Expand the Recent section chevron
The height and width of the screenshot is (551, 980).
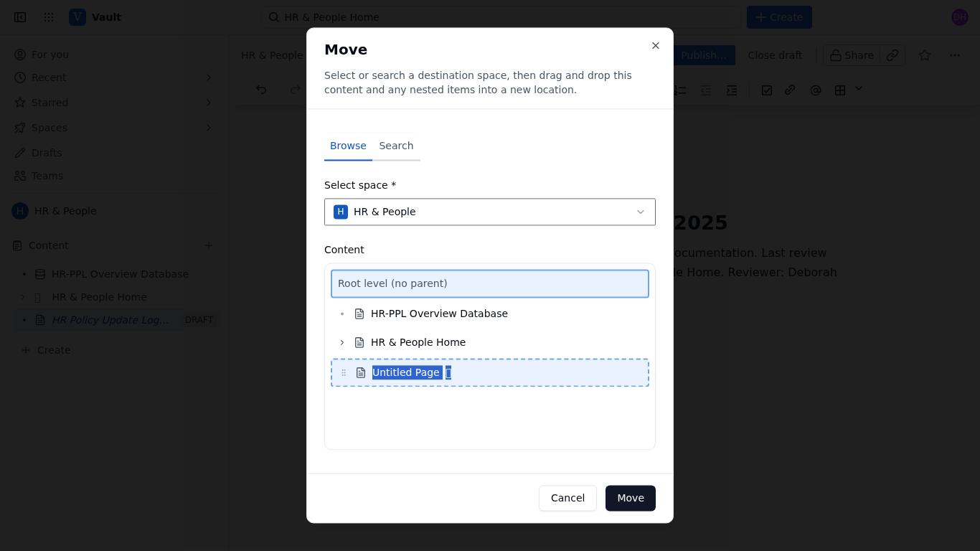209,77
